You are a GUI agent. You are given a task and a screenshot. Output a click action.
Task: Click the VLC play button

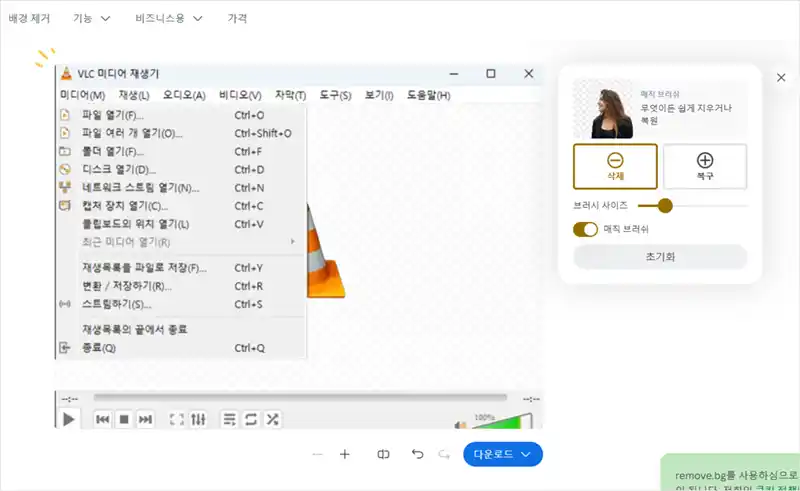click(x=68, y=420)
